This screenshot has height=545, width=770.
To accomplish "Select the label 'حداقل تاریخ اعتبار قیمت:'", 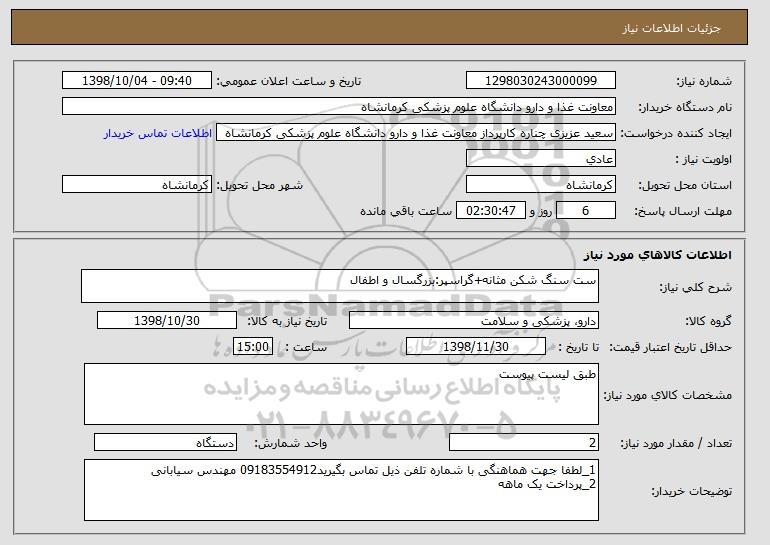I will coord(671,348).
